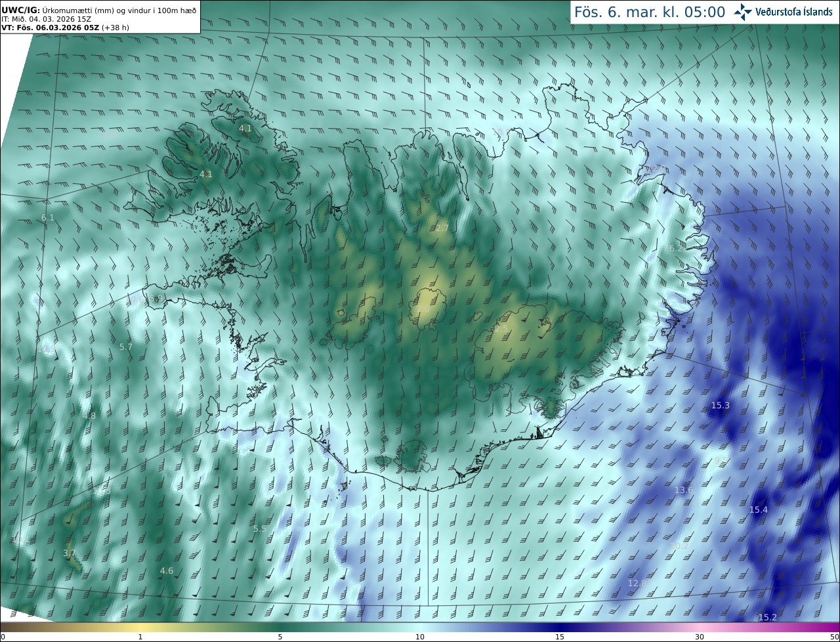This screenshot has height=642, width=840.
Task: Click the 30 tick label on color scale
Action: coord(700,637)
